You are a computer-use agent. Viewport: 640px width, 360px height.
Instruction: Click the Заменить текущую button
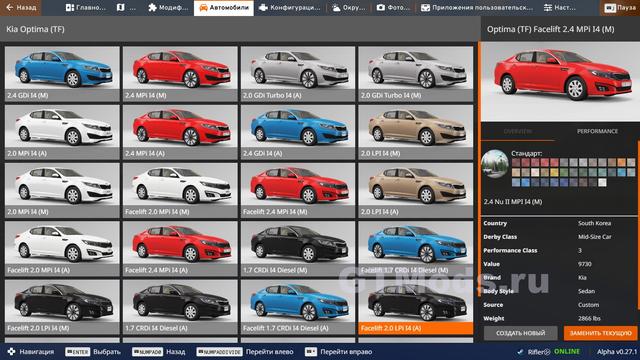click(x=600, y=333)
